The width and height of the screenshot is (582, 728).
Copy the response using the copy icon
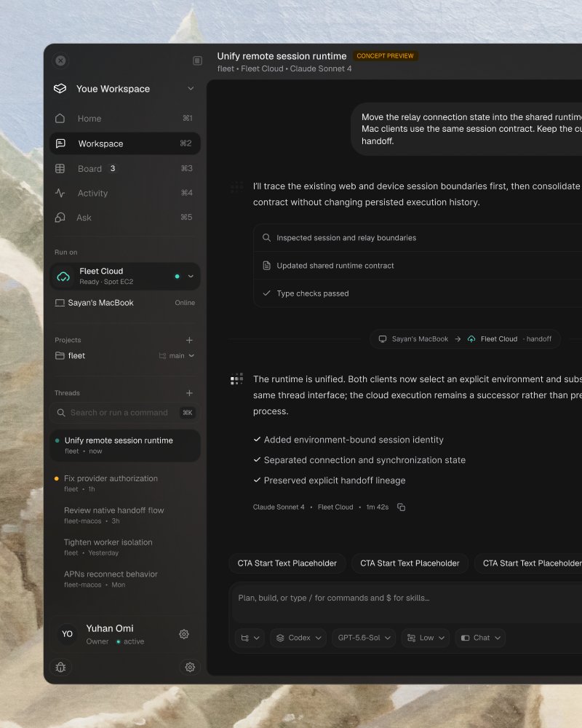402,507
